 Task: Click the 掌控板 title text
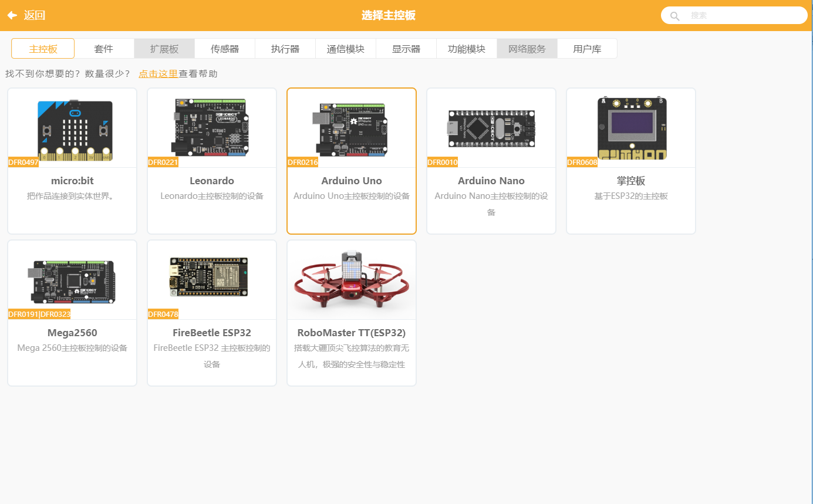click(x=631, y=181)
